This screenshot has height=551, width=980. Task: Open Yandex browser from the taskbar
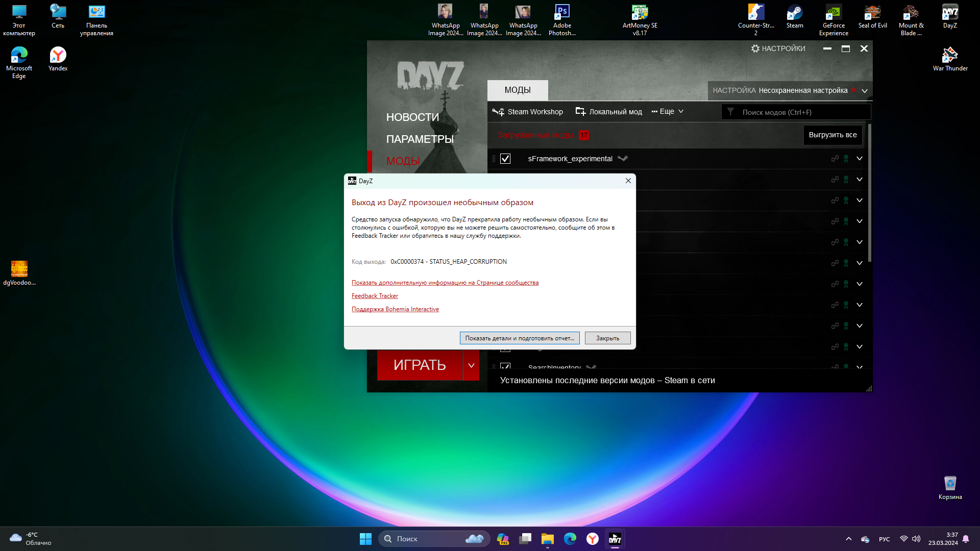point(592,539)
